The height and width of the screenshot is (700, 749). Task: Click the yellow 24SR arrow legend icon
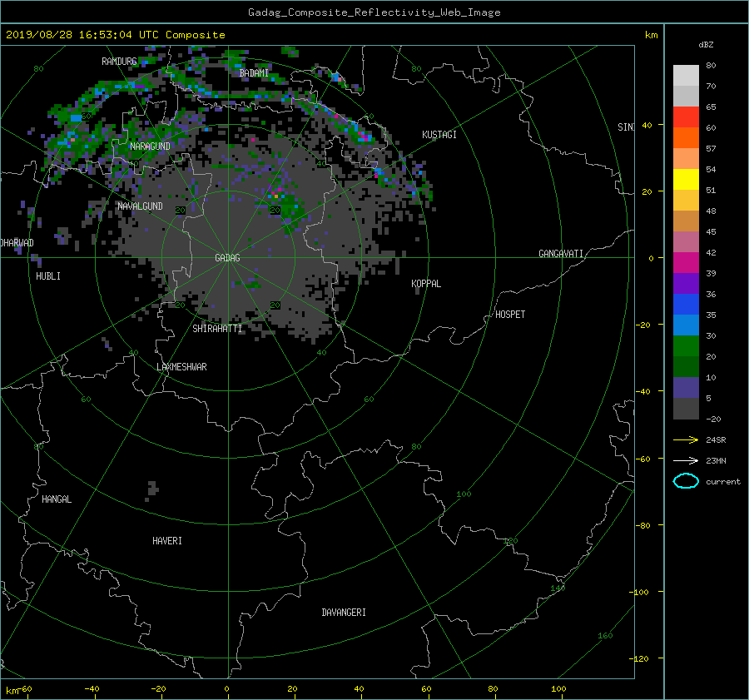tap(686, 439)
